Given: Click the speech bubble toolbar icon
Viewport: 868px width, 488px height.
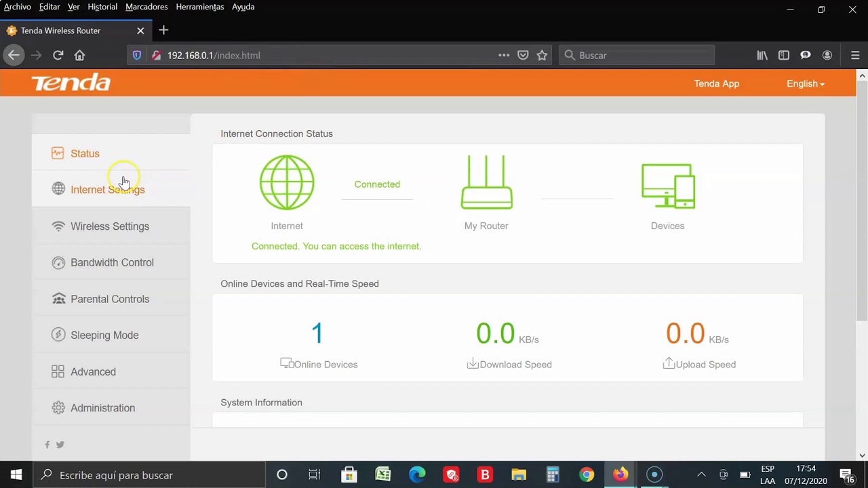Looking at the screenshot, I should coord(806,56).
